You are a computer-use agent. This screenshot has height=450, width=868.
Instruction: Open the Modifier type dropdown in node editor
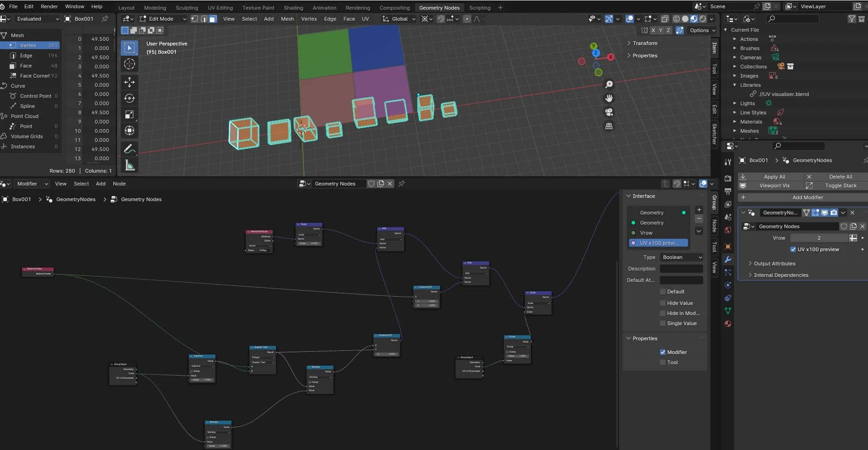pyautogui.click(x=32, y=184)
